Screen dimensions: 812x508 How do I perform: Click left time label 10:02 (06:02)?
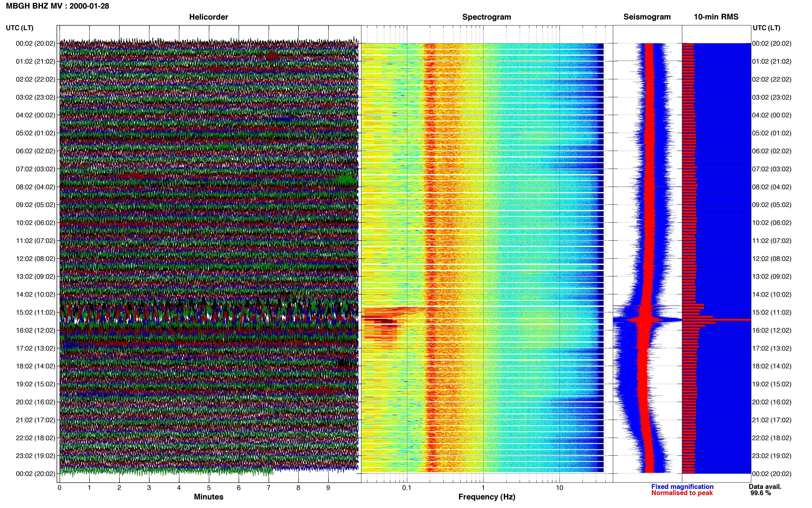(x=36, y=223)
